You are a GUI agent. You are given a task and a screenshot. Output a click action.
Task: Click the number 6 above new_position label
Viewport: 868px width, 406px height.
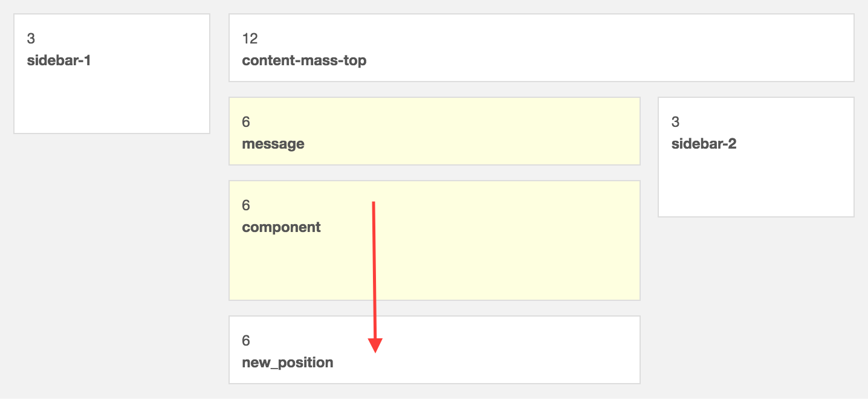pyautogui.click(x=246, y=341)
